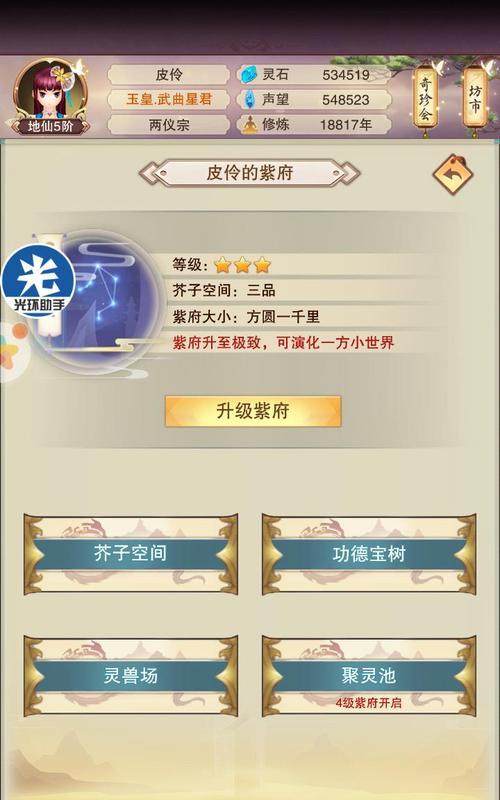Viewport: 500px width, 800px height.
Task: Open the 奇珍会 lantern icon
Action: [x=426, y=99]
